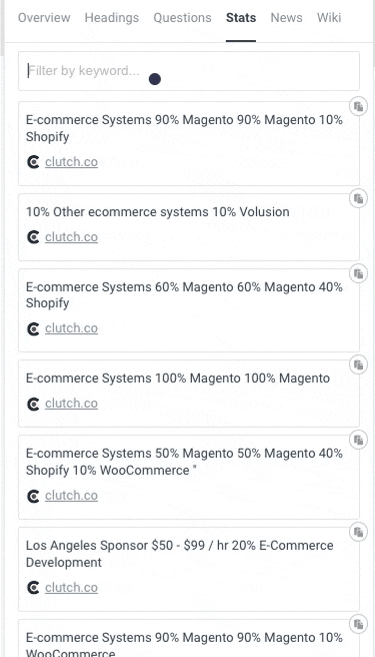Go to the Questions tab
The image size is (375, 657).
[x=182, y=18]
